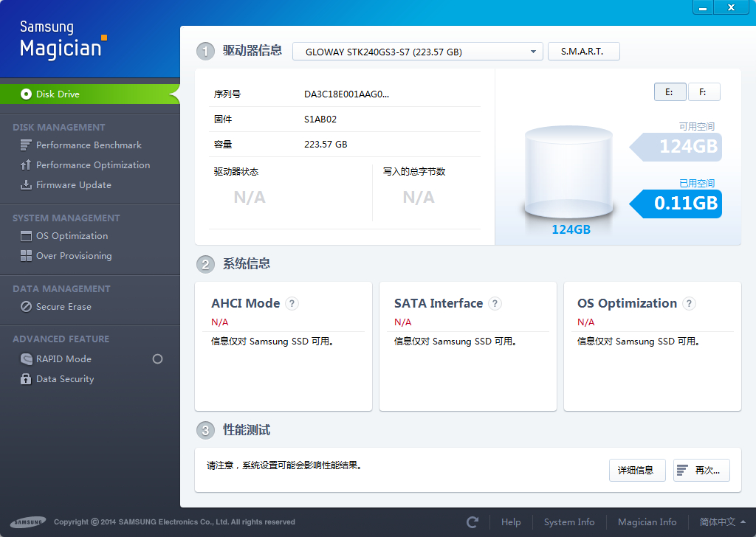The image size is (756, 537).
Task: Switch to the F: drive partition
Action: pos(704,92)
